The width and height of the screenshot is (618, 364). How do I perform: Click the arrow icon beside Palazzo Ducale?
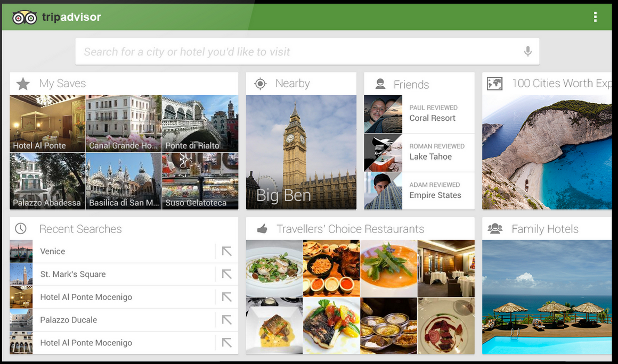tap(226, 319)
